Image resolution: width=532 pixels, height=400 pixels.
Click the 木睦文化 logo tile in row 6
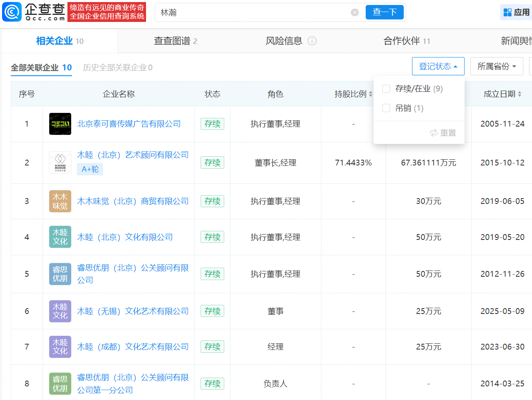[60, 311]
